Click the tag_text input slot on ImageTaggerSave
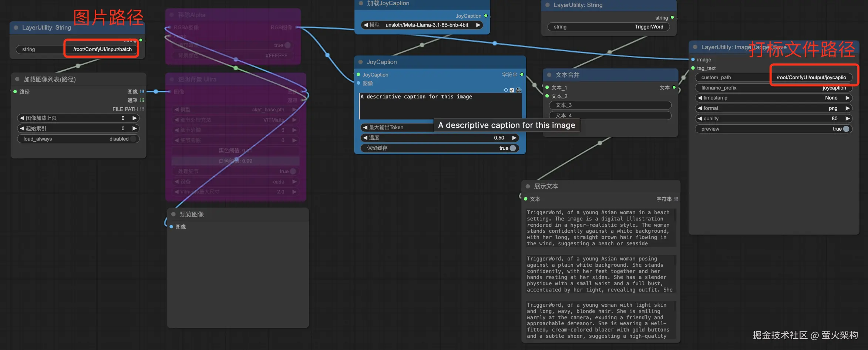868x350 pixels. [x=693, y=68]
